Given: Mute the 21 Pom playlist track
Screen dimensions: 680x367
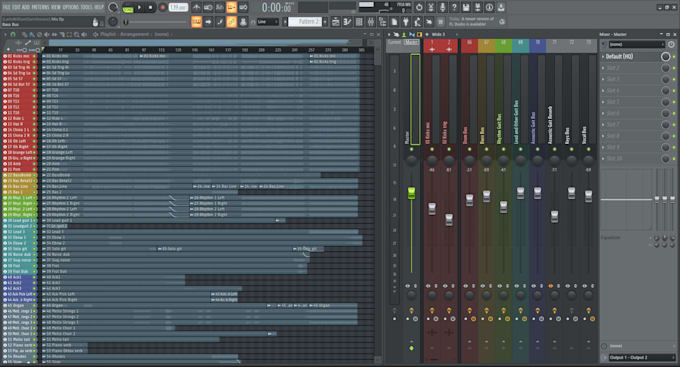Looking at the screenshot, I should click(34, 169).
